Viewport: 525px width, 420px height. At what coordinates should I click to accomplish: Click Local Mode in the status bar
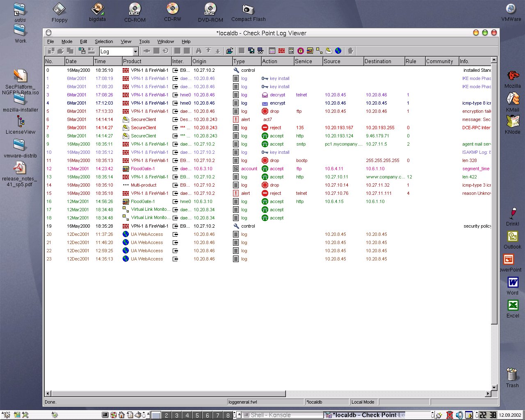pyautogui.click(x=363, y=402)
